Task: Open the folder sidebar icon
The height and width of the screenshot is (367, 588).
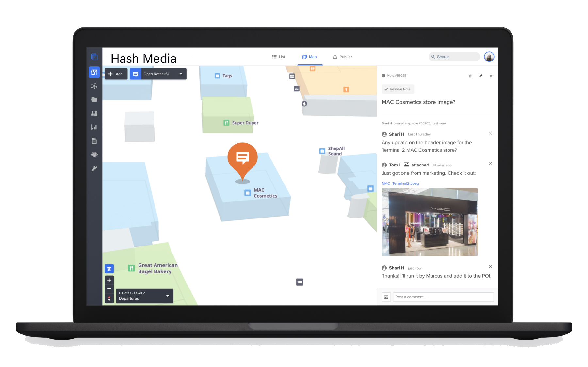Action: (x=94, y=100)
